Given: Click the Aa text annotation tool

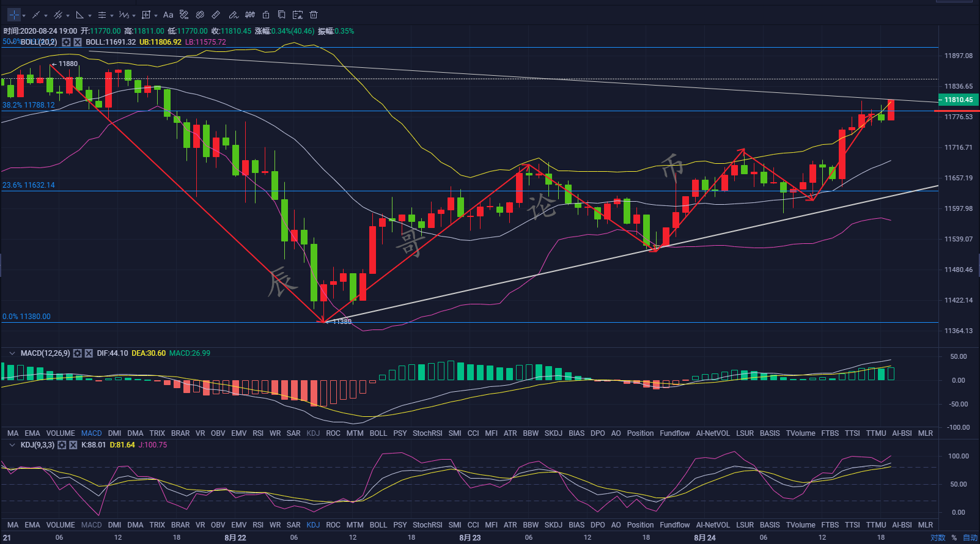Looking at the screenshot, I should [x=168, y=15].
